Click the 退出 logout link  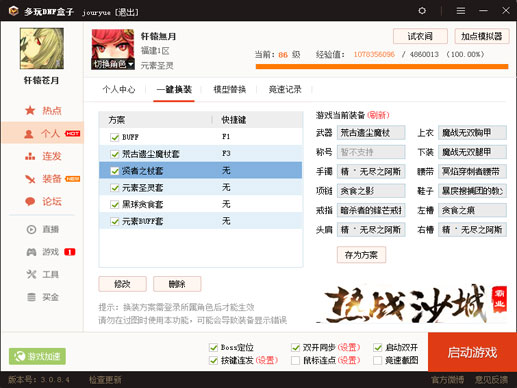click(127, 12)
